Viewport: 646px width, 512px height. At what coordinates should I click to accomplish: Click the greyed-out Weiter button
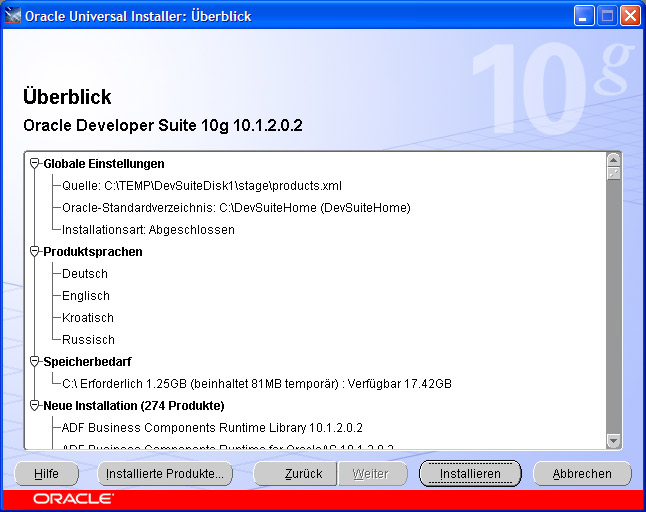[372, 474]
